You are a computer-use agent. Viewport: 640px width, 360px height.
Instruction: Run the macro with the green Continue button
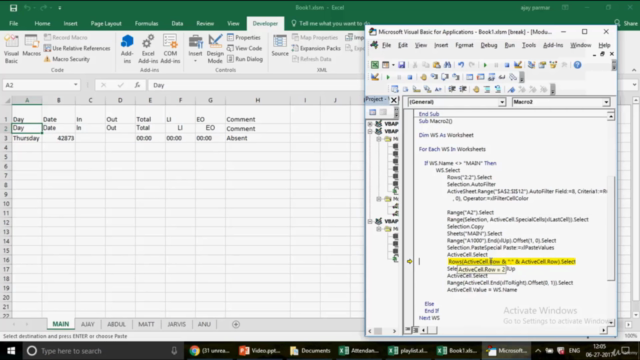pyautogui.click(x=485, y=65)
